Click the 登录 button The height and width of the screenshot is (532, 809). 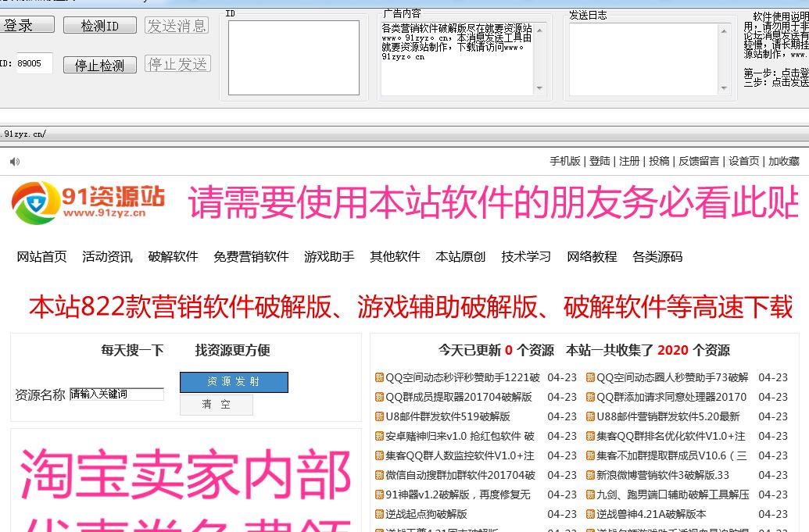(x=26, y=25)
